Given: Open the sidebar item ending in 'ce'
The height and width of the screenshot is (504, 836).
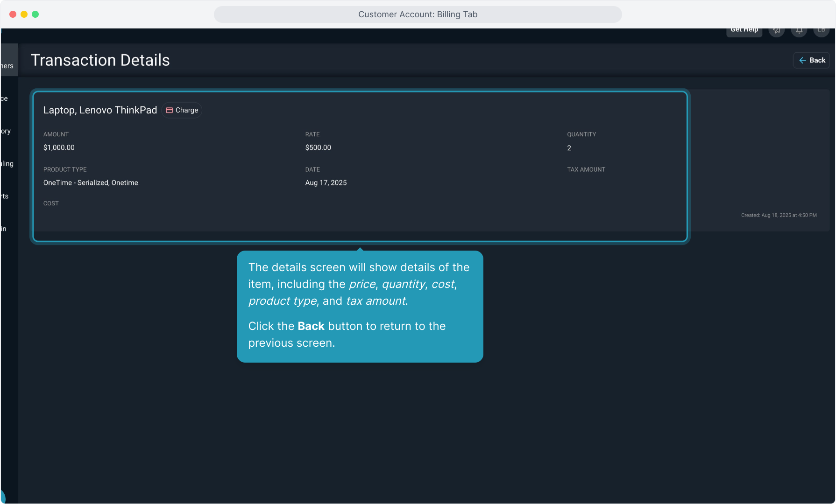Looking at the screenshot, I should (x=5, y=98).
